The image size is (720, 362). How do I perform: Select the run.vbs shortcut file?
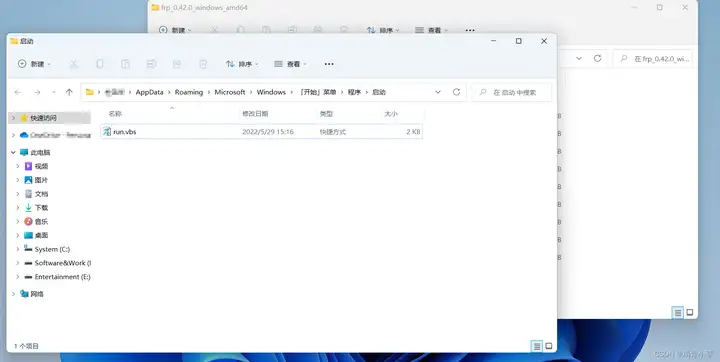pos(261,132)
